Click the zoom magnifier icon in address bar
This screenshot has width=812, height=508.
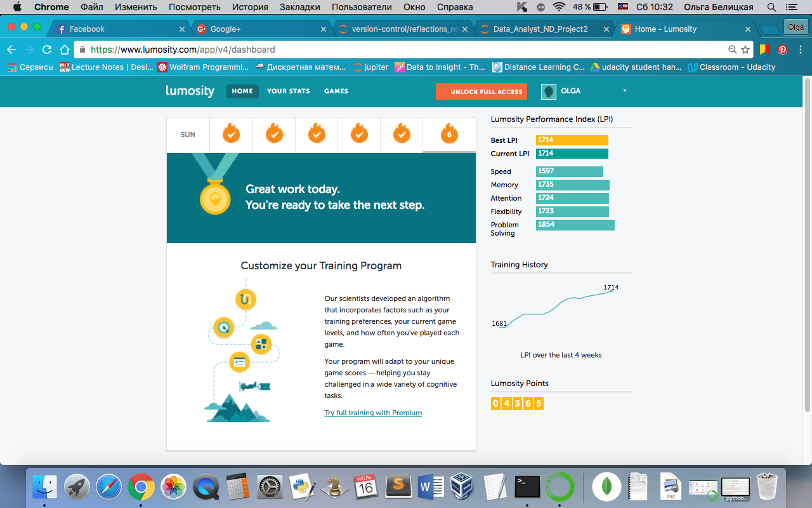732,50
